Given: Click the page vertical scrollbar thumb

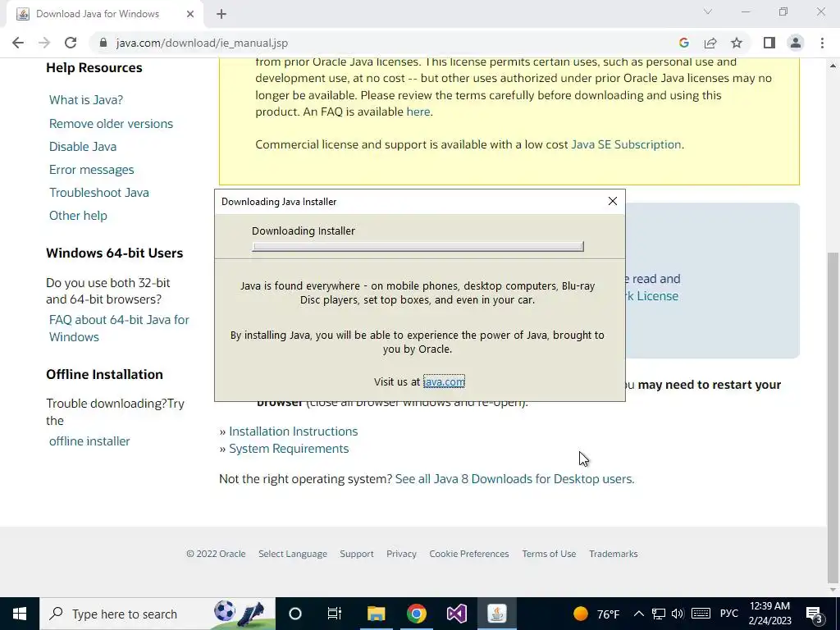Looking at the screenshot, I should [x=833, y=417].
